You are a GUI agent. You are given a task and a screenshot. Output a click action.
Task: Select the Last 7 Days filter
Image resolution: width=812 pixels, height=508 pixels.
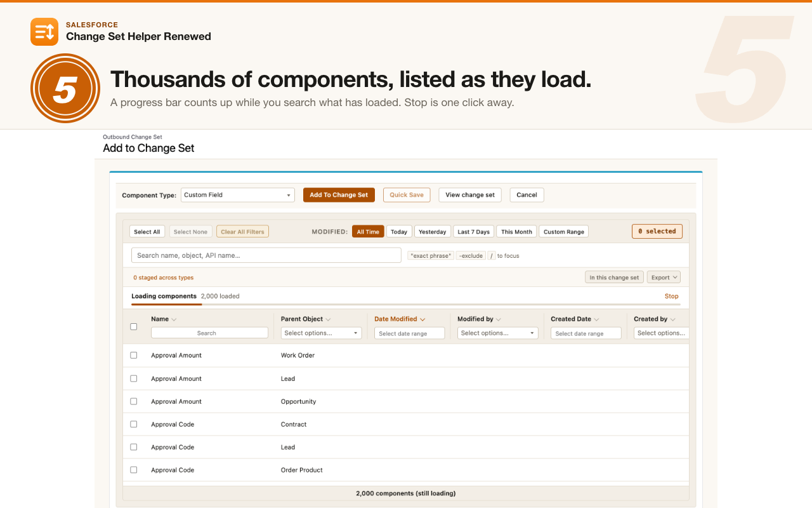pyautogui.click(x=474, y=232)
